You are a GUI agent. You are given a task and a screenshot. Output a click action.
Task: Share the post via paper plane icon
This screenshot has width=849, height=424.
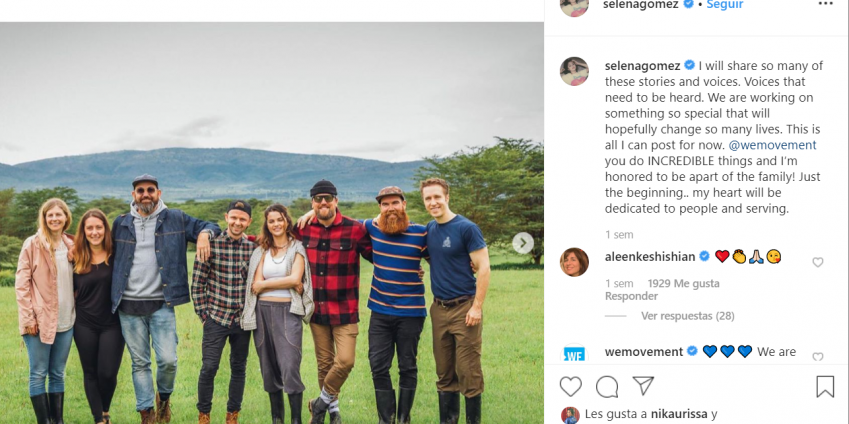tap(644, 386)
